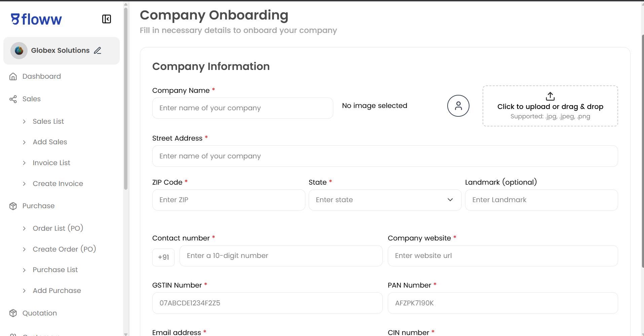
Task: Click the Globex Solutions company avatar
Action: point(19,50)
